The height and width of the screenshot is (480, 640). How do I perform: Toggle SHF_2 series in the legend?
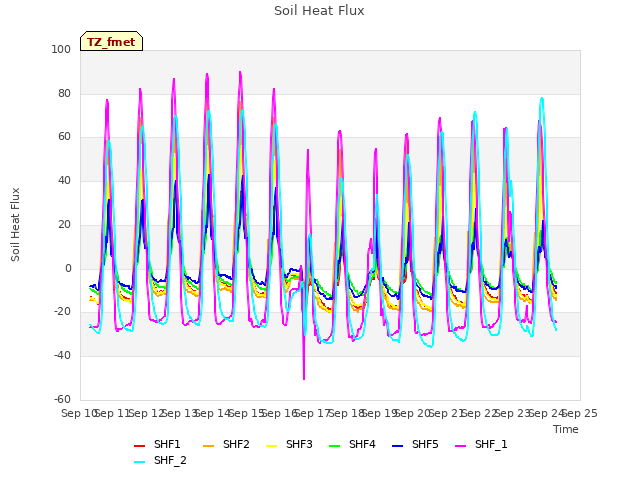pos(160,460)
